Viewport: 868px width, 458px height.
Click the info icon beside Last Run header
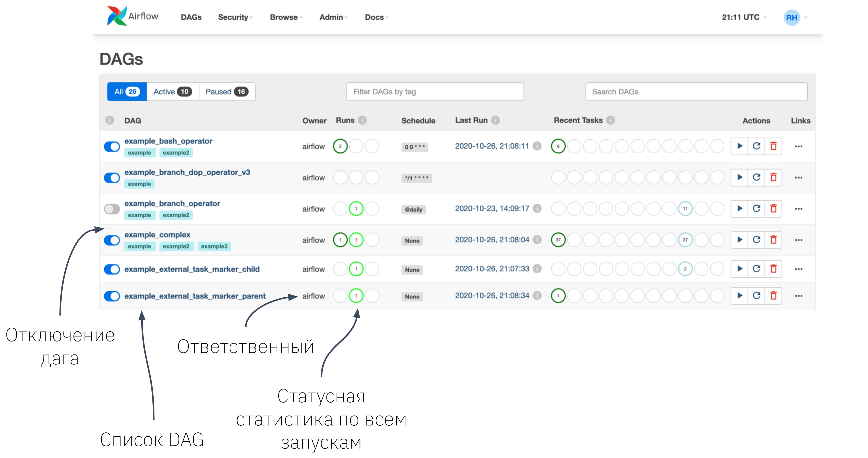[495, 120]
